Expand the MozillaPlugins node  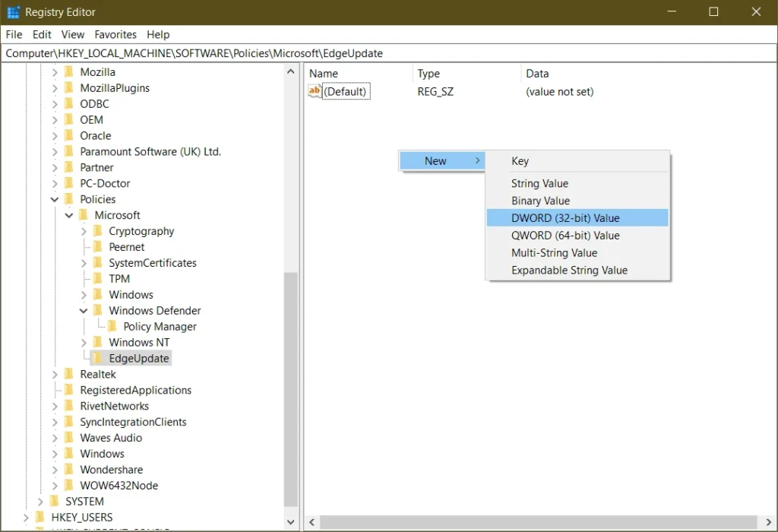click(x=55, y=88)
